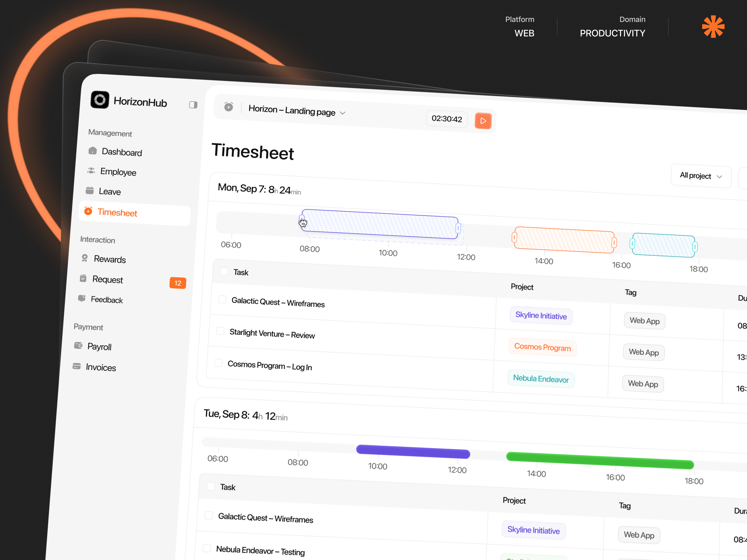Click the Nebula Endeavor project tag
This screenshot has height=560, width=747.
pos(541,379)
